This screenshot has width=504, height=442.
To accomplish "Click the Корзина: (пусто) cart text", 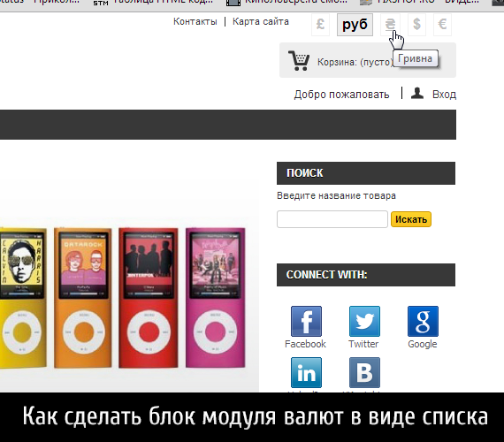I will pos(355,62).
